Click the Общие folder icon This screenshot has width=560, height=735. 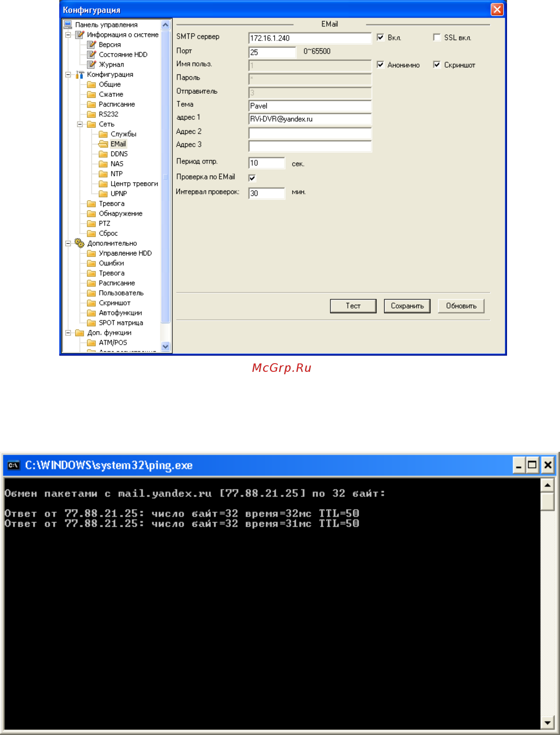point(91,84)
